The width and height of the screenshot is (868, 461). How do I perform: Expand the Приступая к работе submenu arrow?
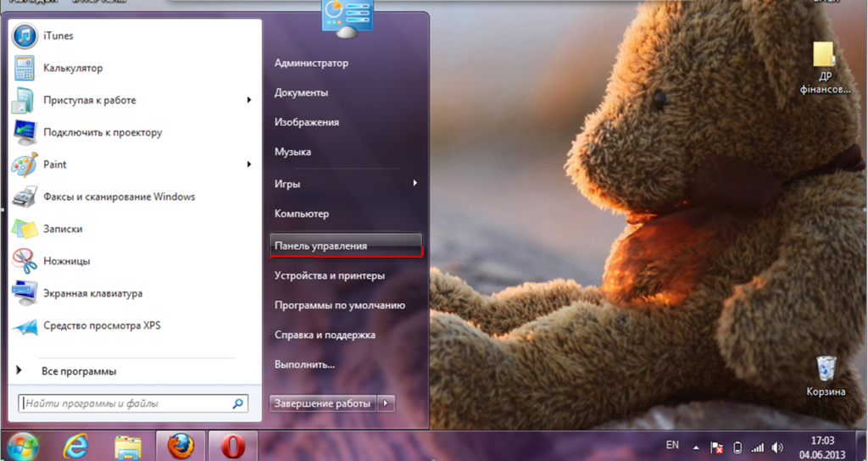point(249,100)
